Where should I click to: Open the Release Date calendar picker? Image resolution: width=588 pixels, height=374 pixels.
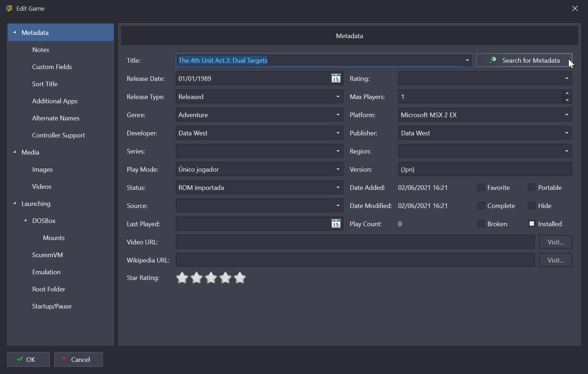click(x=336, y=78)
